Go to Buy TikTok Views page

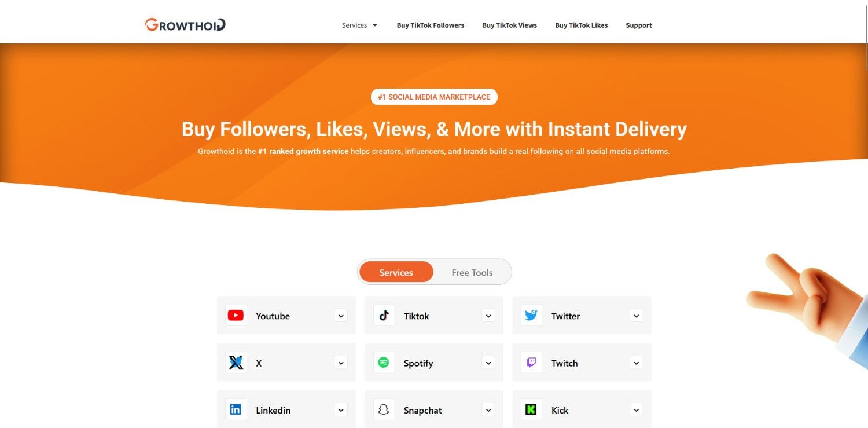tap(510, 25)
